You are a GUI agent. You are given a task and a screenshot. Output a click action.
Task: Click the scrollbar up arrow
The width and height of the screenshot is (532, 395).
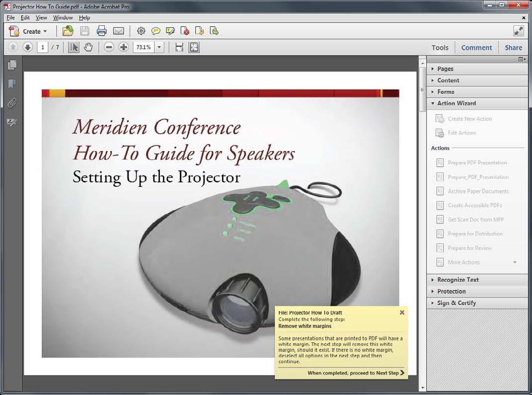tap(422, 63)
